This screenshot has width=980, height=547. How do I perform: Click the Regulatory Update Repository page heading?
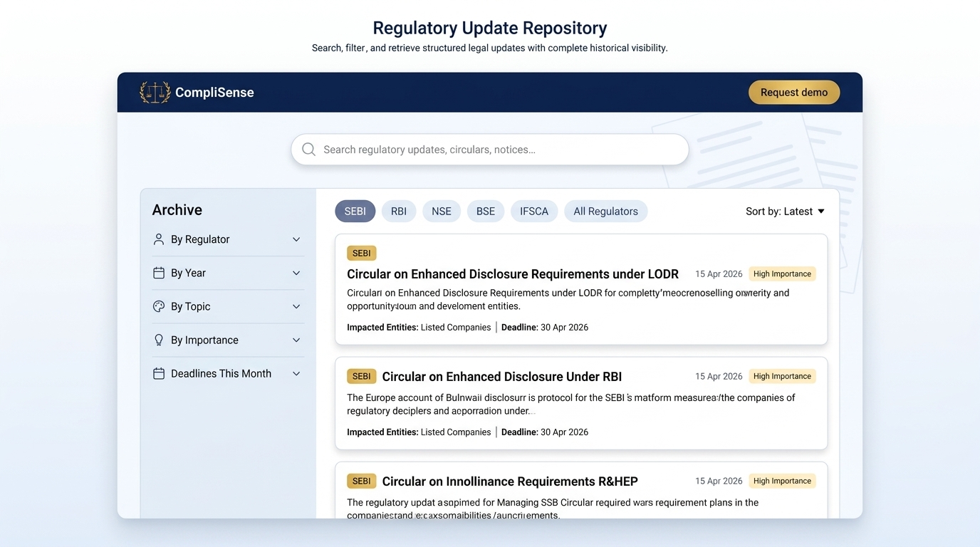tap(490, 28)
